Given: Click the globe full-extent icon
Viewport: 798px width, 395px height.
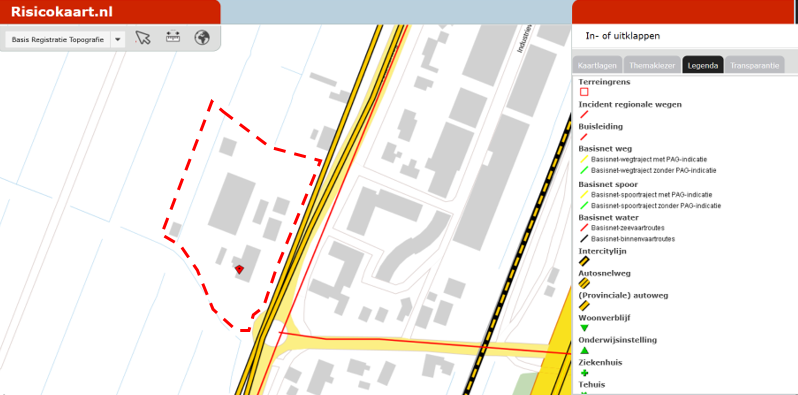Looking at the screenshot, I should [x=202, y=38].
